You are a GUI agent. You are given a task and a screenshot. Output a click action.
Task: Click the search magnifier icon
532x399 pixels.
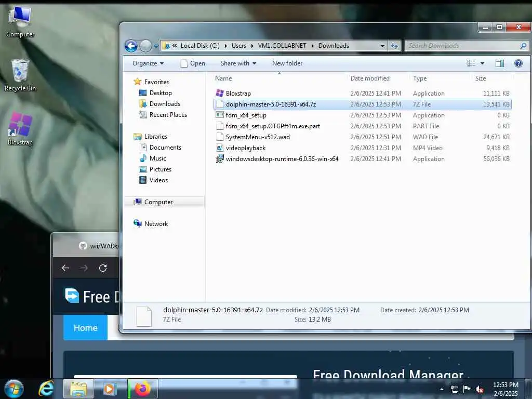[x=524, y=46]
